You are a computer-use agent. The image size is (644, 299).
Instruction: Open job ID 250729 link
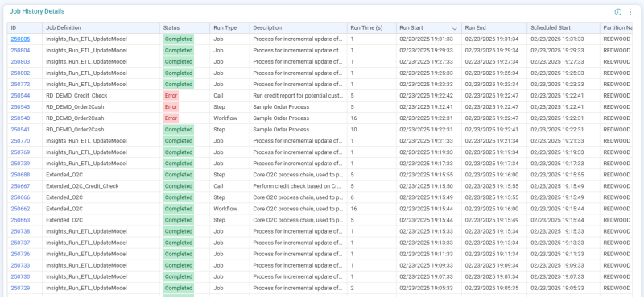point(20,288)
